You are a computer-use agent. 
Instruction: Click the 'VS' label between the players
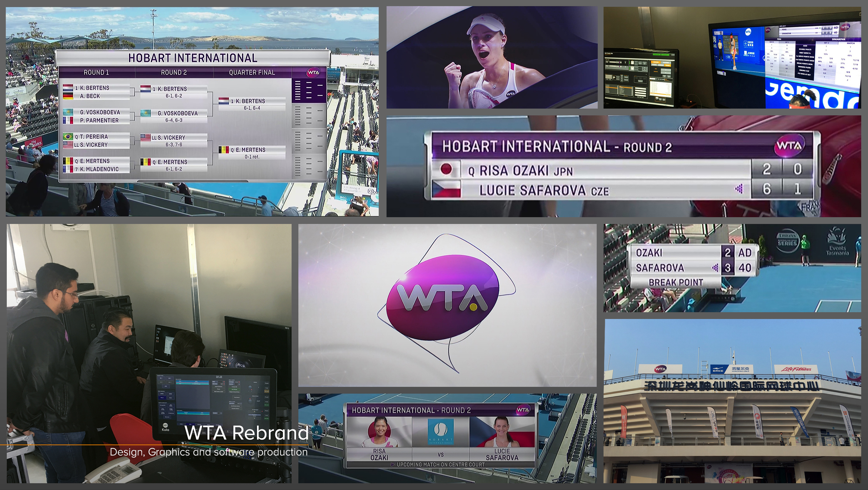pyautogui.click(x=440, y=454)
